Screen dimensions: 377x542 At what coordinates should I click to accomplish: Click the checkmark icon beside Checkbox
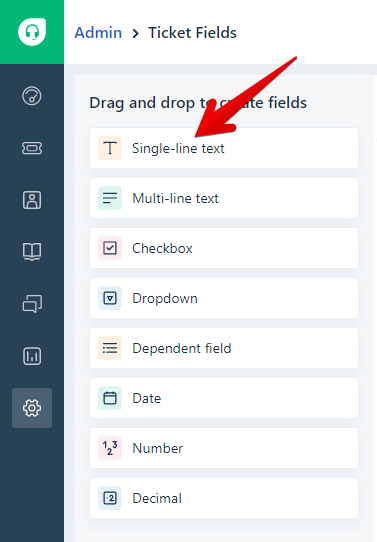tap(110, 248)
